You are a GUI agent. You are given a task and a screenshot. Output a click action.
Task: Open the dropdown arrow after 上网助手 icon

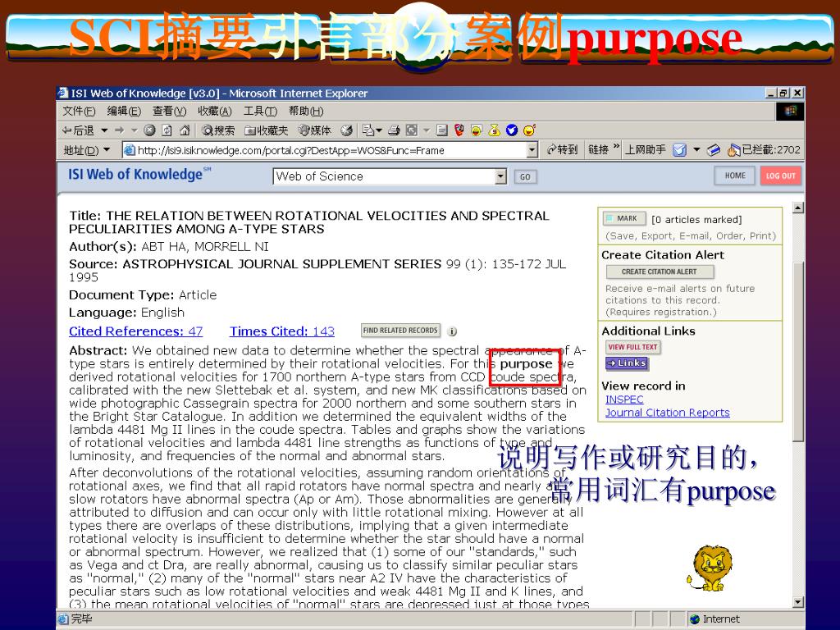point(696,150)
